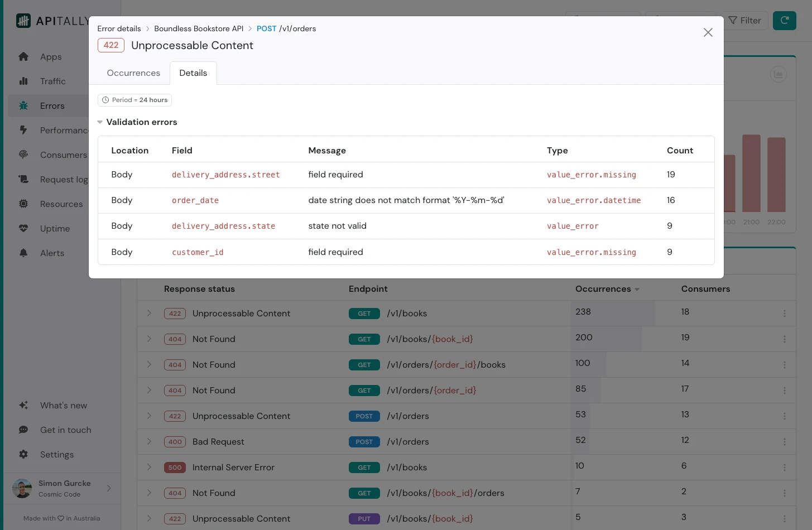Open the Errors bug icon
This screenshot has height=530, width=812.
click(23, 105)
